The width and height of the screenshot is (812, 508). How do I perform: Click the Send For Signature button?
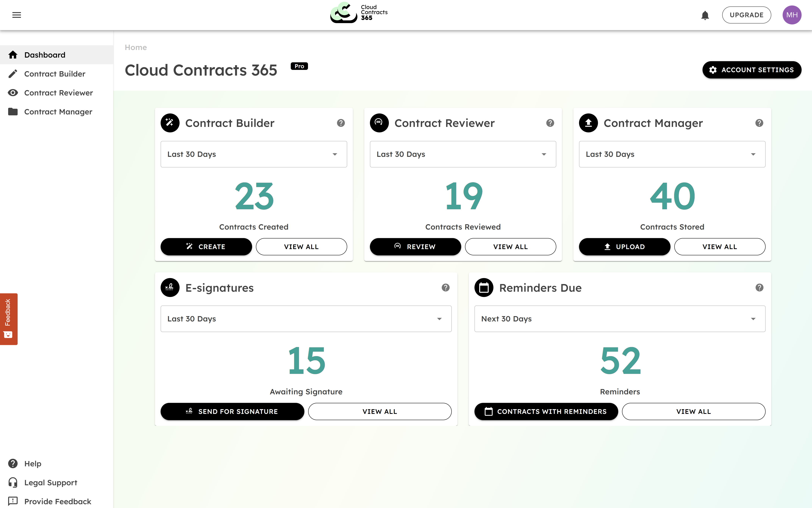click(232, 412)
